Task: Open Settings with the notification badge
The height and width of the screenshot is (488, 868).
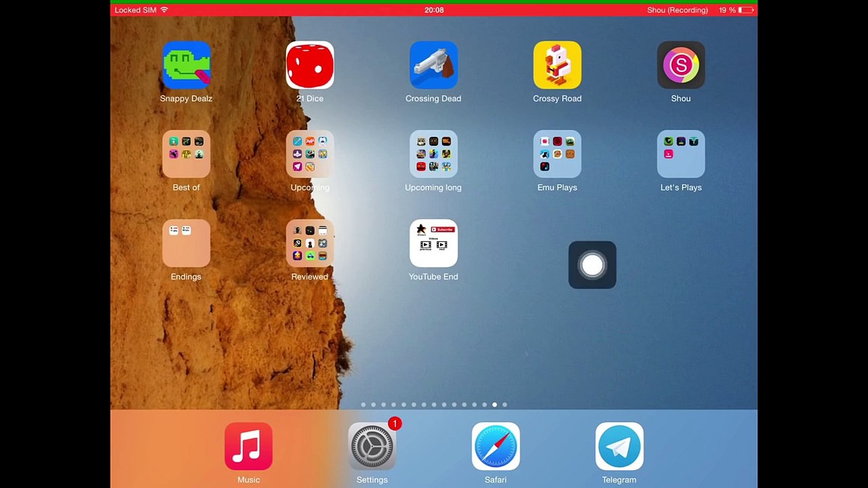Action: point(372,446)
